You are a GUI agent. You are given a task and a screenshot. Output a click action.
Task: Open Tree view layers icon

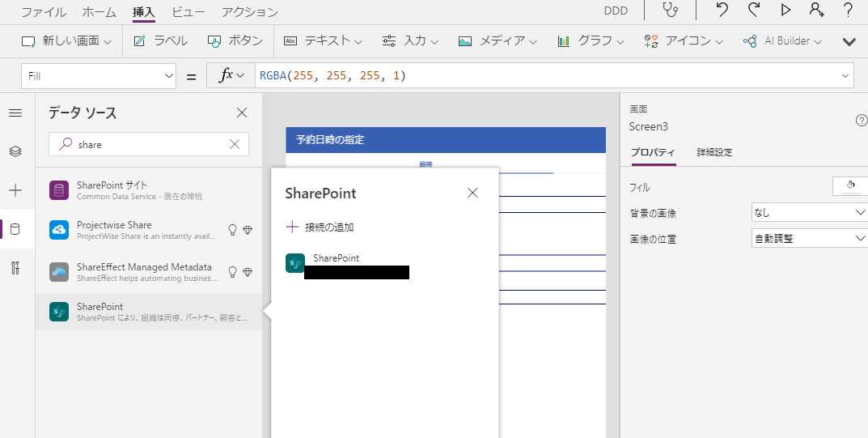tap(15, 151)
